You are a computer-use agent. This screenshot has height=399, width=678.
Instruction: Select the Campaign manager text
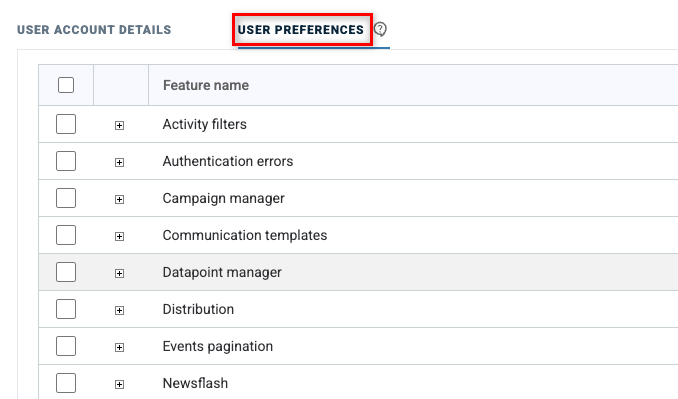(x=224, y=198)
